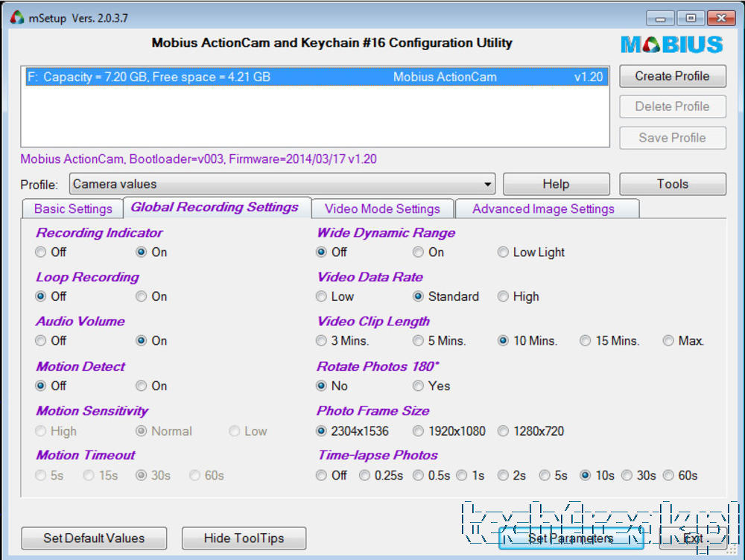The height and width of the screenshot is (560, 745).
Task: Switch to Video Mode Settings tab
Action: click(x=382, y=209)
